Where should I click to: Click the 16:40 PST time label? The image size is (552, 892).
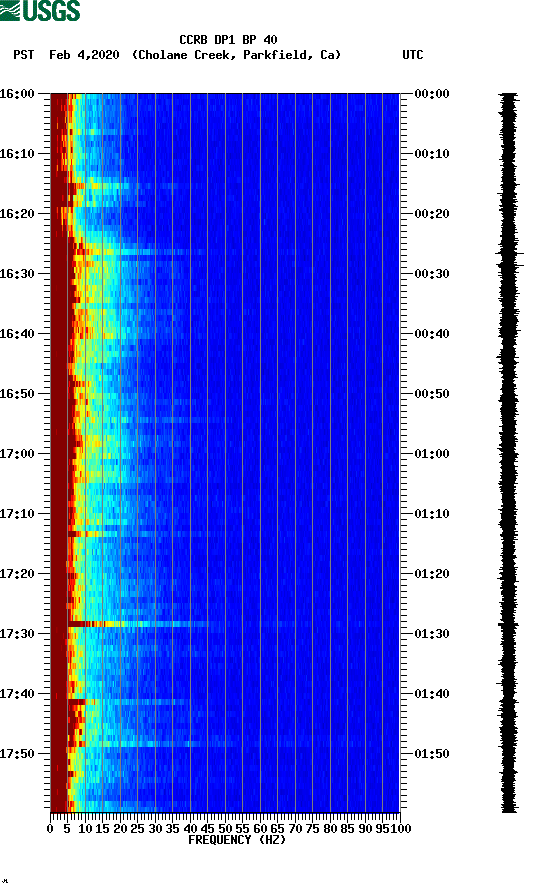coord(17,334)
